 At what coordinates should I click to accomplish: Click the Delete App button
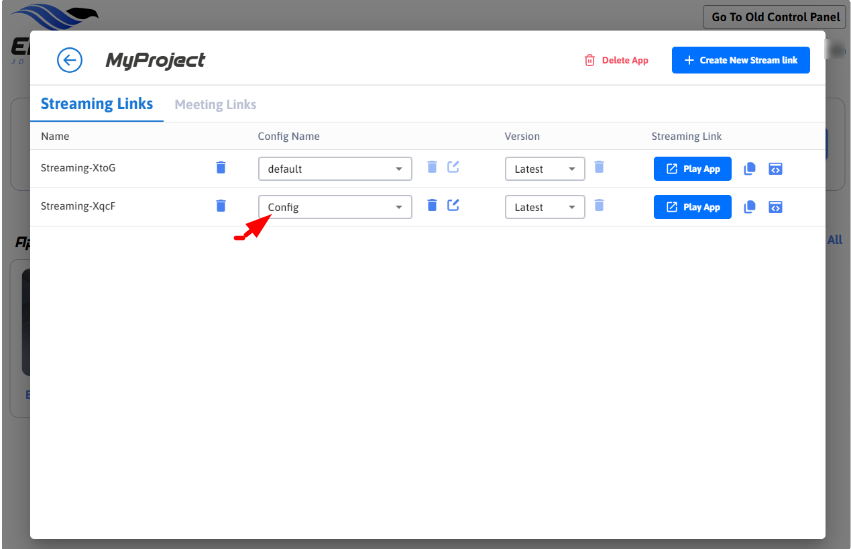click(616, 60)
